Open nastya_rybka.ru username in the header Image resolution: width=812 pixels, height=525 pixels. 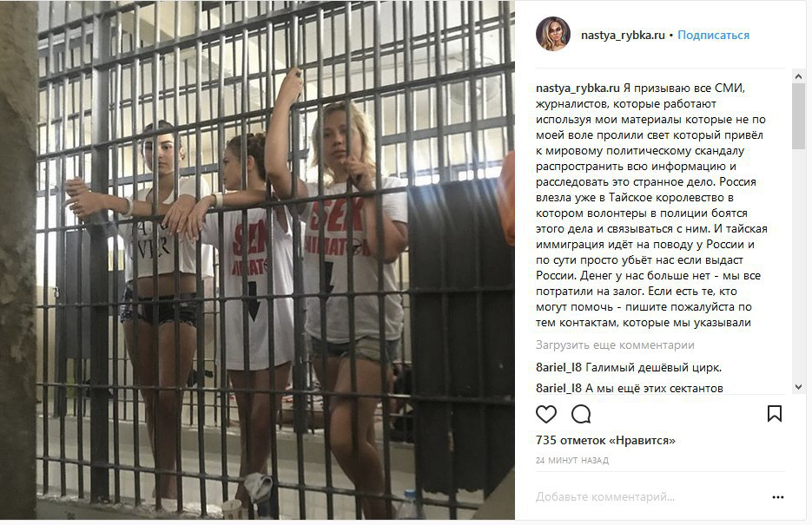coord(623,36)
